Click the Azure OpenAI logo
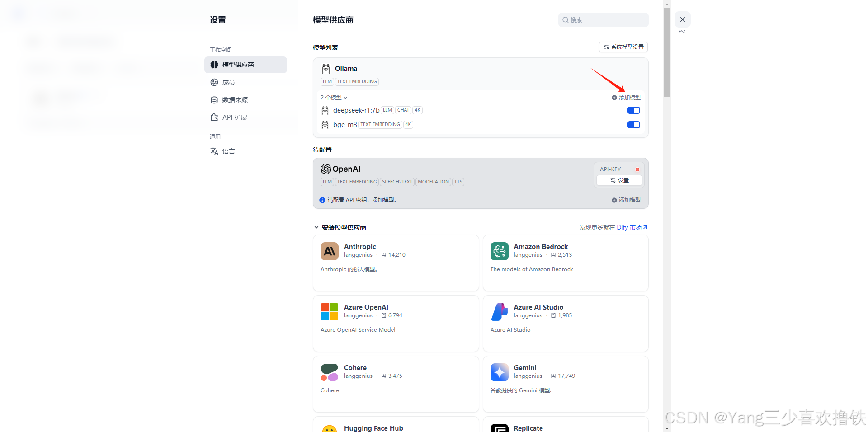The width and height of the screenshot is (868, 432). 330,312
